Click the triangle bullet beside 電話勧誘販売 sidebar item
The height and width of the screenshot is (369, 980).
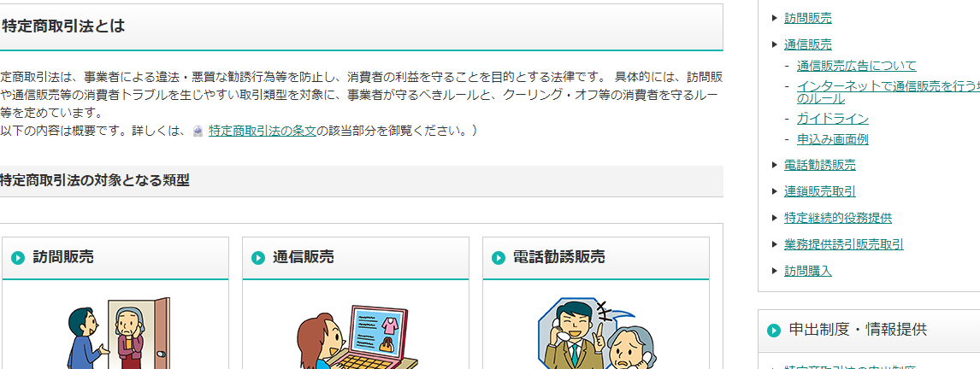tap(776, 165)
